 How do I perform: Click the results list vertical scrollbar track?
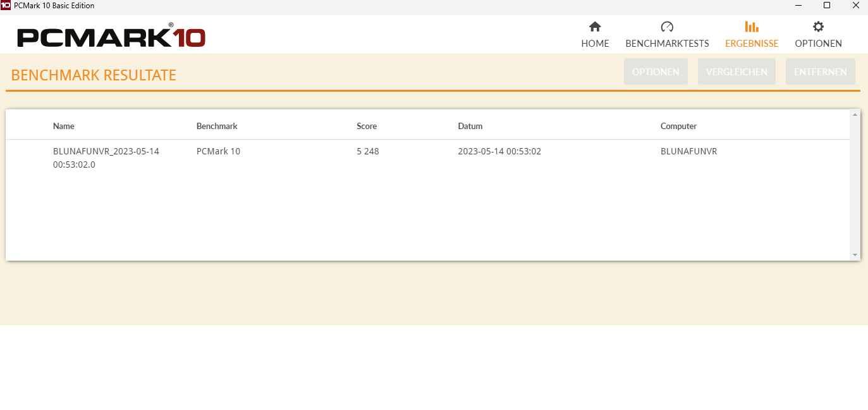tap(855, 185)
